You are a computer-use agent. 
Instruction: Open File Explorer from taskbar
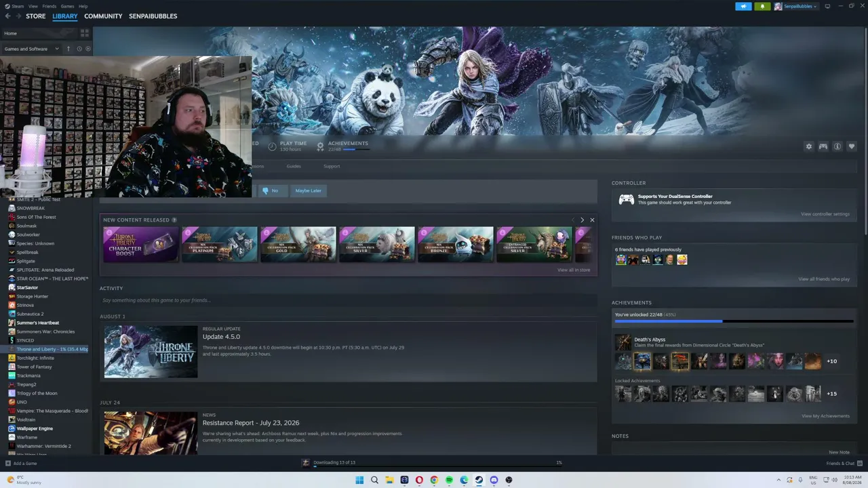tap(389, 480)
